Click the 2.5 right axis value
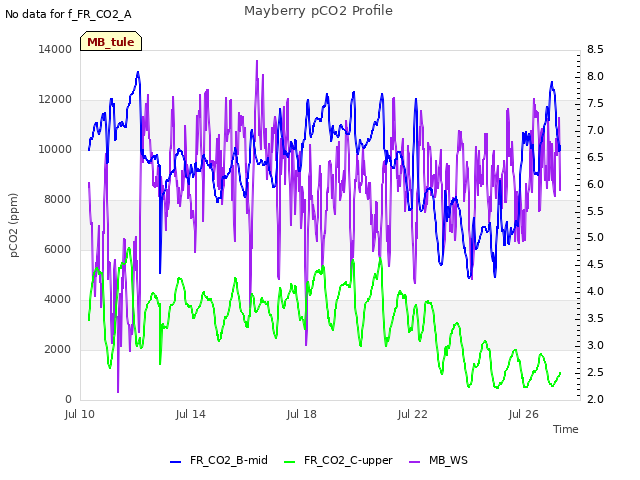 [595, 372]
